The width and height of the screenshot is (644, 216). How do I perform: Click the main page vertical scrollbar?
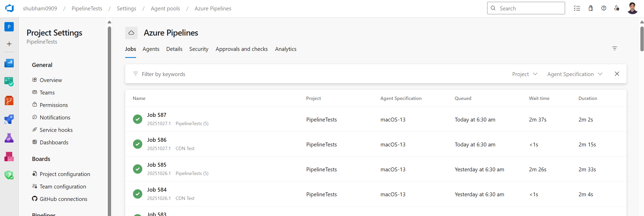tap(642, 39)
